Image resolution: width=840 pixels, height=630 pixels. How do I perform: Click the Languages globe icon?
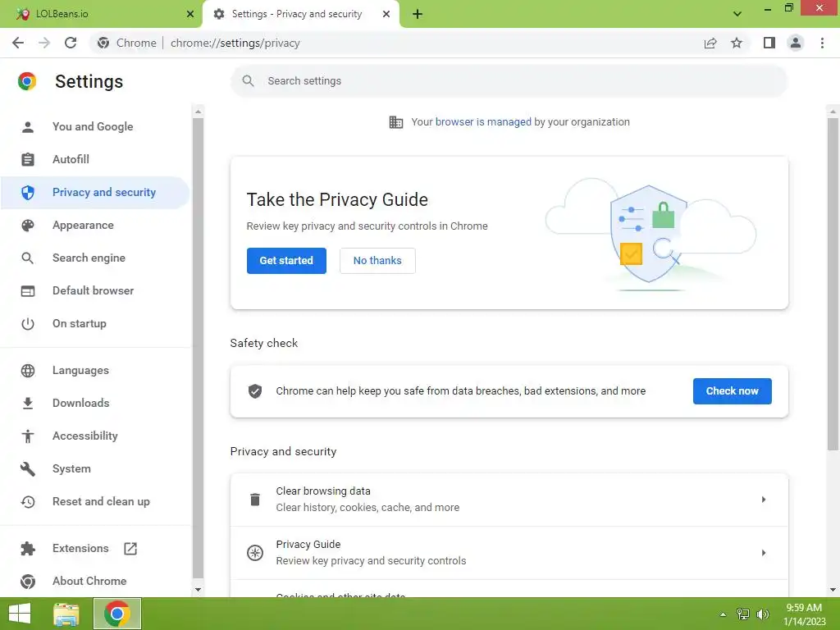click(x=28, y=370)
